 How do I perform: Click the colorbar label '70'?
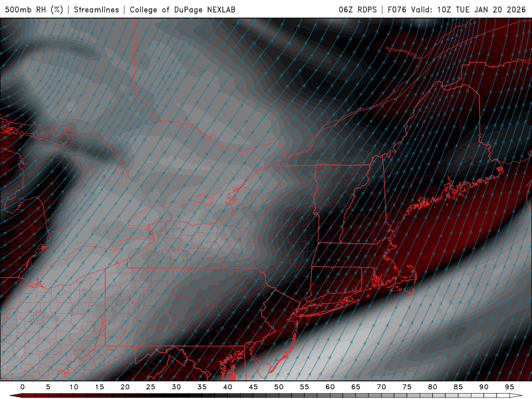click(381, 387)
